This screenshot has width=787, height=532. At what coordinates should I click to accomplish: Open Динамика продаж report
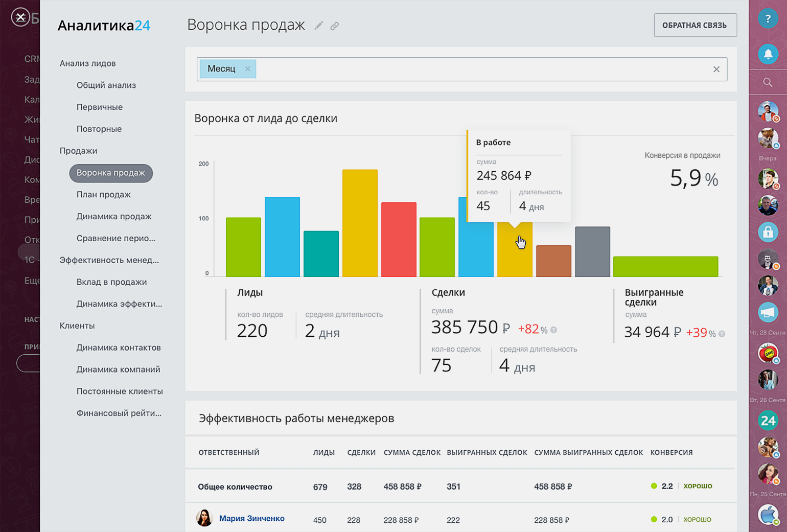point(114,217)
